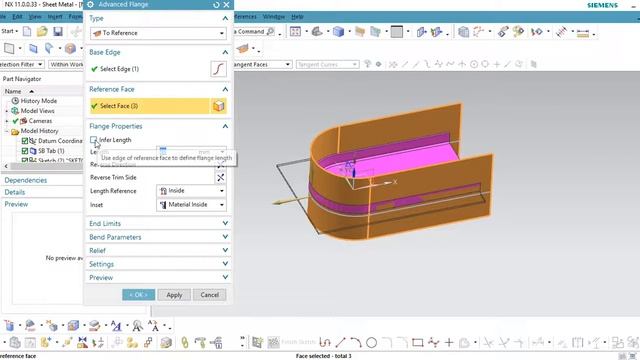Click the New file icon
Image resolution: width=640 pixels, height=360 pixels.
[27, 31]
